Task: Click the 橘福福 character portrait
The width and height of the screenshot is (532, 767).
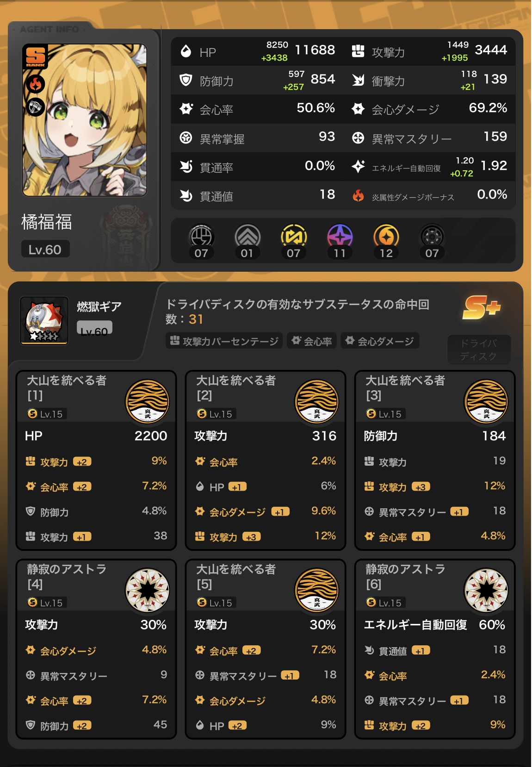Action: coord(85,120)
